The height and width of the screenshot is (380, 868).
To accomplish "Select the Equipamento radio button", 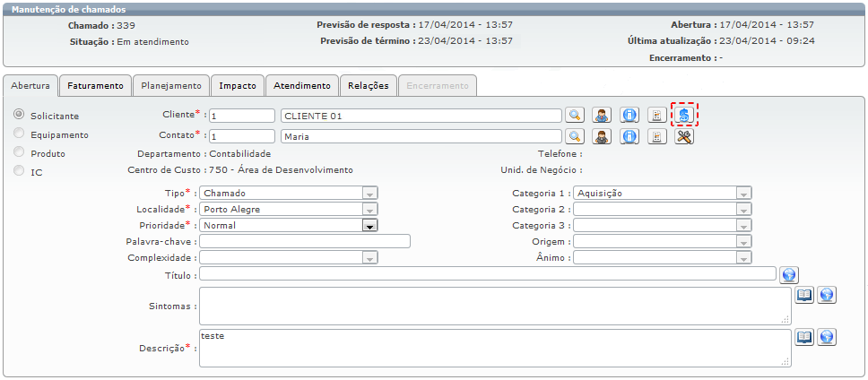I will click(x=19, y=134).
